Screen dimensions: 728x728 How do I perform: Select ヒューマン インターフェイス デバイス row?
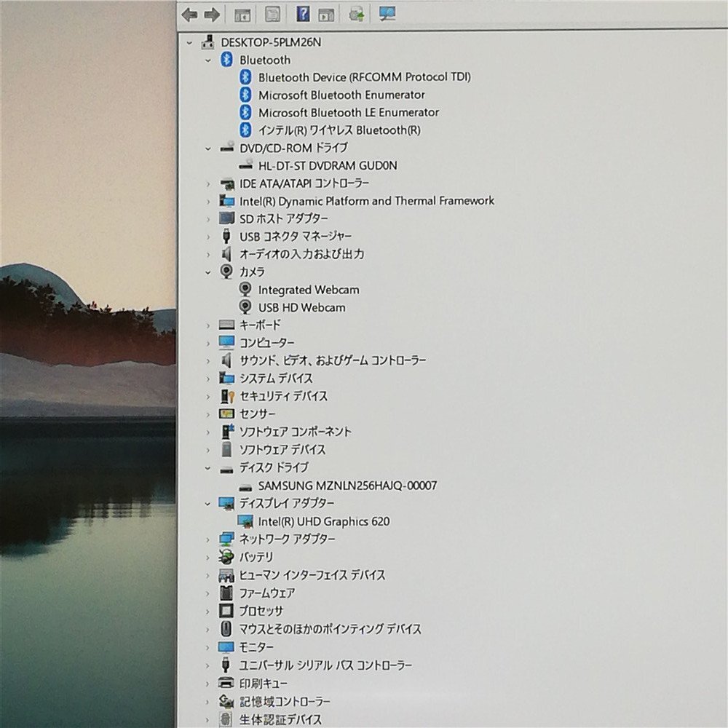pos(312,575)
